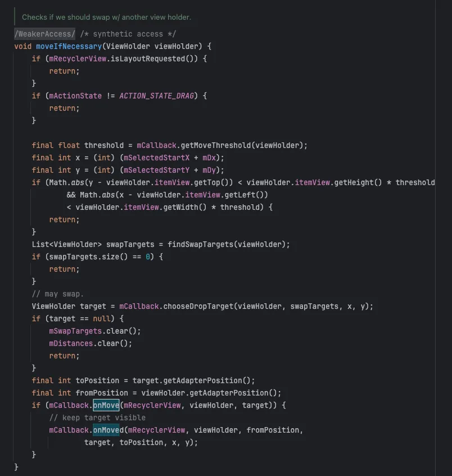Click getWidth() call in condition
452x476 pixels.
[185, 208]
